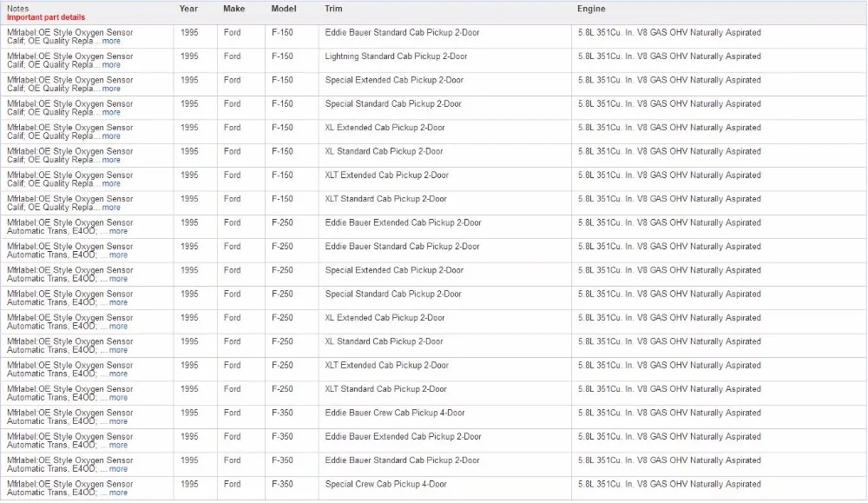The height and width of the screenshot is (503, 868).
Task: Click engine cell in Special Crew Cab row
Action: click(x=669, y=485)
